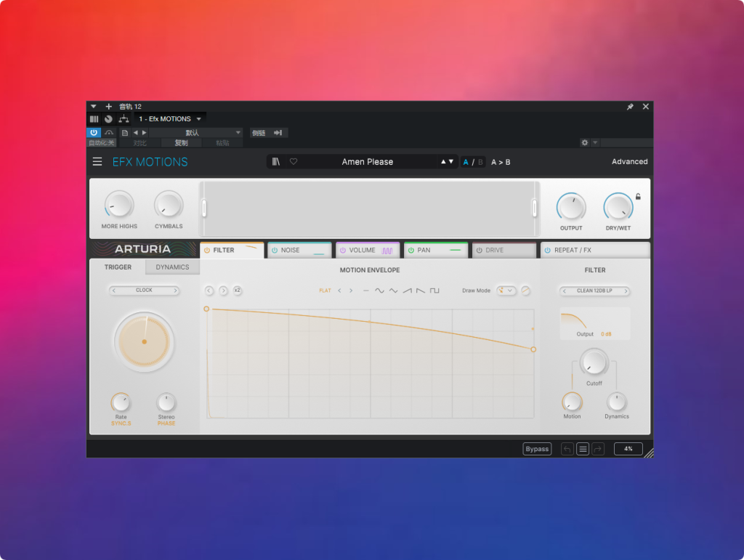Screen dimensions: 744x560
Task: Copy A to B with A > B
Action: point(501,162)
